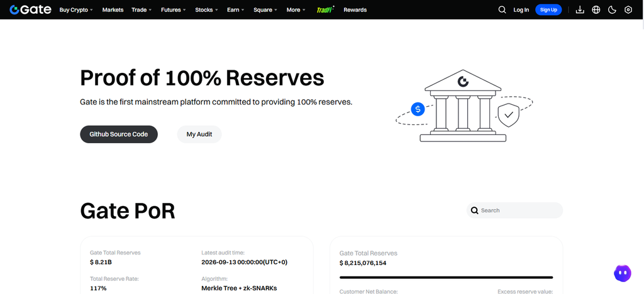Screen dimensions: 644x294
Task: Open the download app icon
Action: click(579, 10)
